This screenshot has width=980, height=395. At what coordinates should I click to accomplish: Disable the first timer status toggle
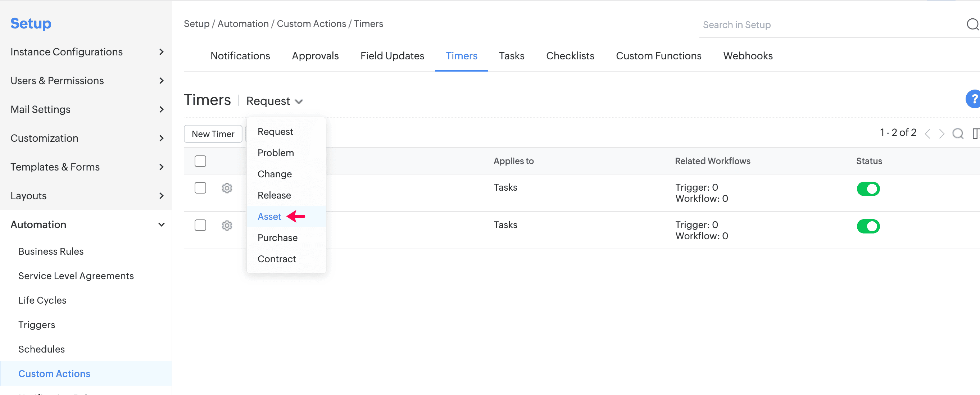pos(868,189)
